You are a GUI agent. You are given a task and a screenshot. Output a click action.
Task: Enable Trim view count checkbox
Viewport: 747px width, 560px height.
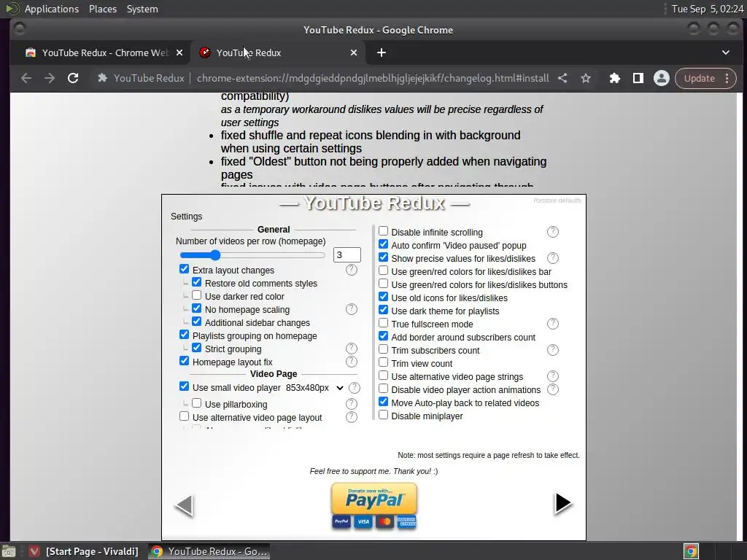pos(384,362)
